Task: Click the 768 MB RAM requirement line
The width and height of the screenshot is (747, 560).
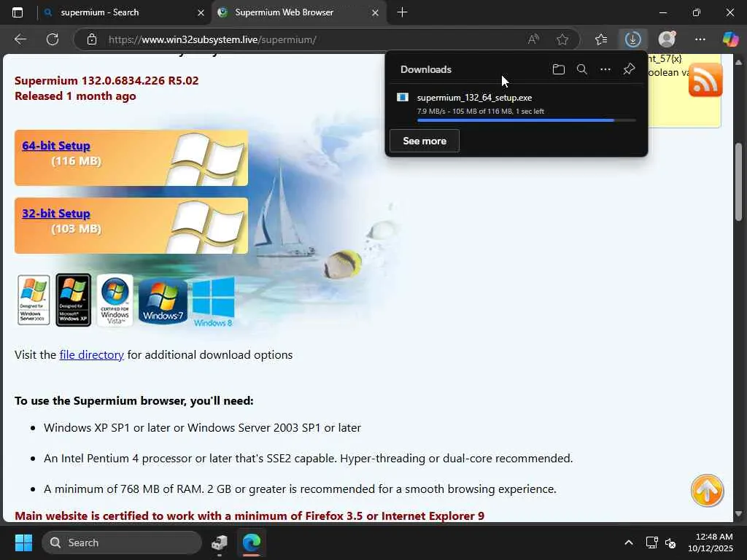Action: (x=300, y=489)
